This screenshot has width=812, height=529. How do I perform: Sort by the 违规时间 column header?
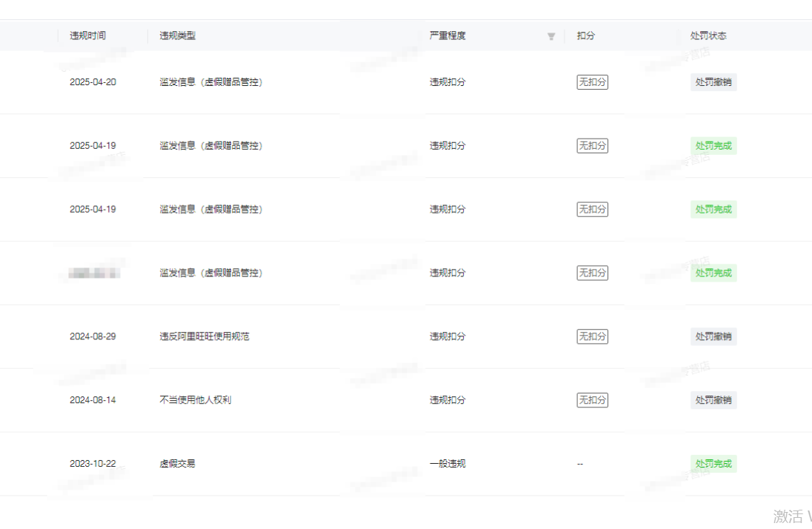[87, 36]
